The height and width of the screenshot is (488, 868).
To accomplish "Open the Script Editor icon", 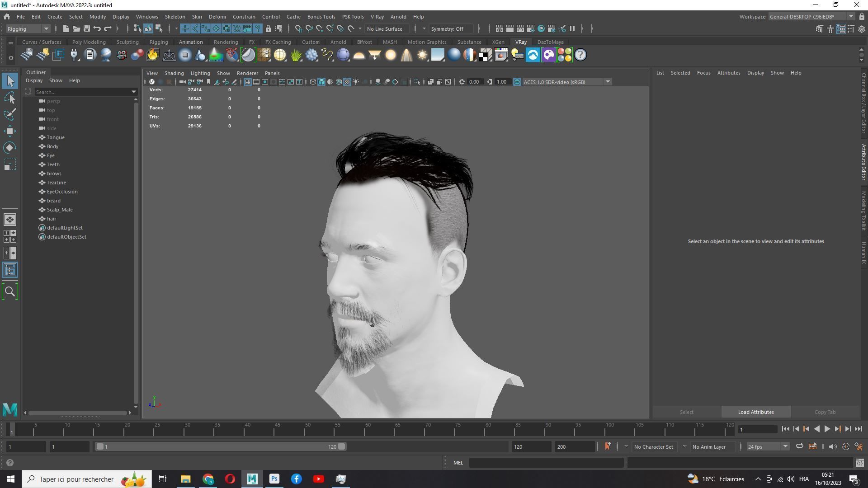I will pyautogui.click(x=859, y=463).
